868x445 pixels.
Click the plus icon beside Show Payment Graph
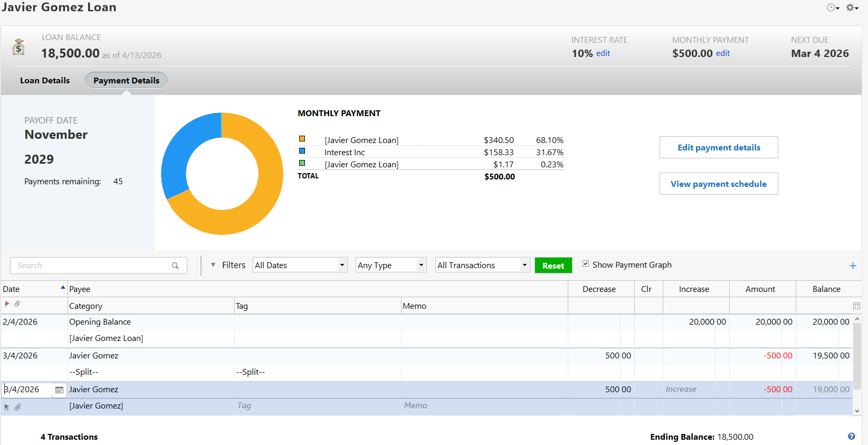click(x=853, y=266)
